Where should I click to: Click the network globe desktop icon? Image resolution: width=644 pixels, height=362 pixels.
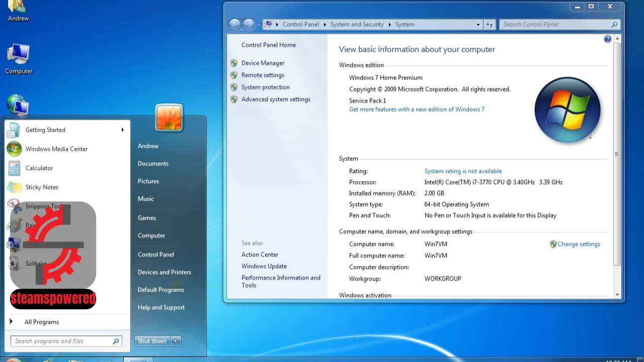[x=18, y=105]
